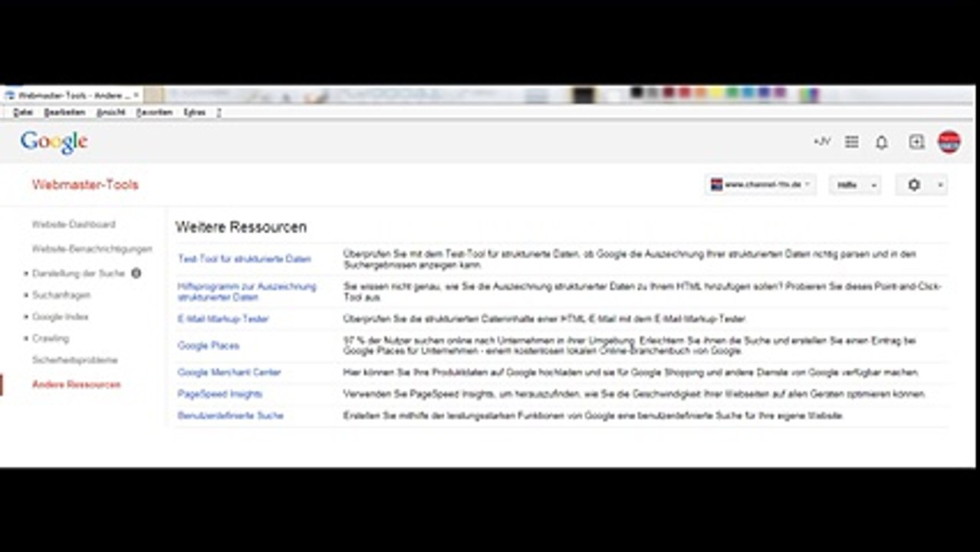Open Sicherheitsprobleme in sidebar
The height and width of the screenshot is (552, 980).
(75, 360)
